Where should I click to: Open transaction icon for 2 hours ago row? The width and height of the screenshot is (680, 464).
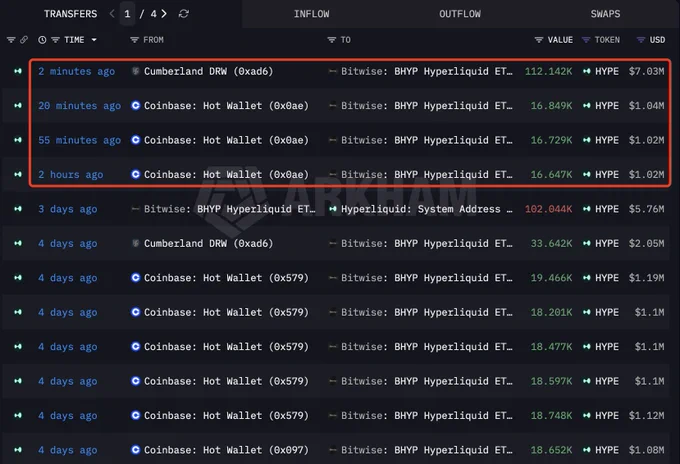coord(18,174)
